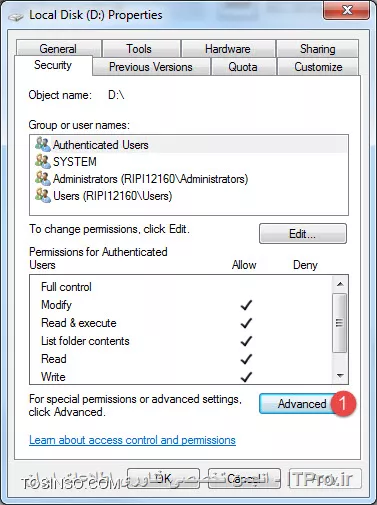Click the List folder contents permission

tap(181, 341)
